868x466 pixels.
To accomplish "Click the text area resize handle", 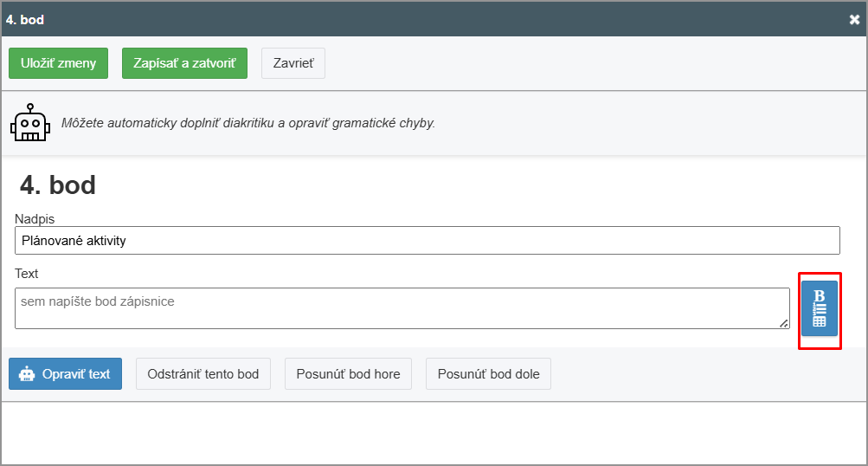I will [x=784, y=323].
